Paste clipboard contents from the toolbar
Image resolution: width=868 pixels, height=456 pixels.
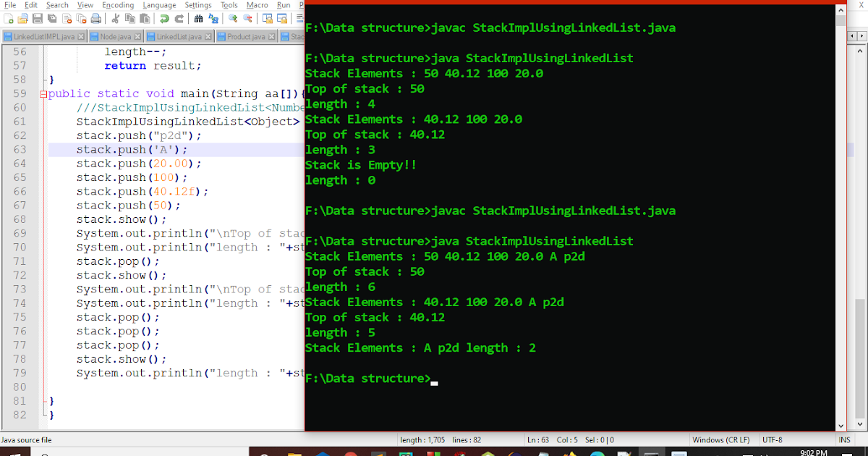coord(145,19)
